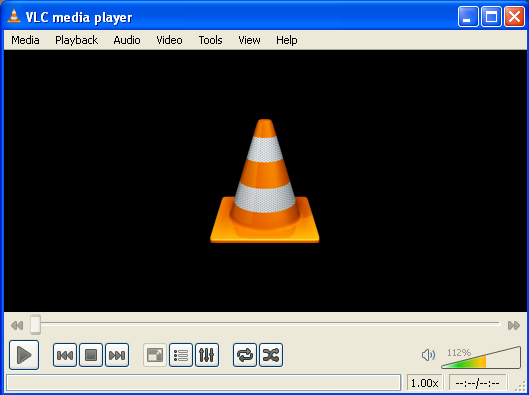This screenshot has height=395, width=529.
Task: Mute audio via speaker icon
Action: (x=428, y=355)
